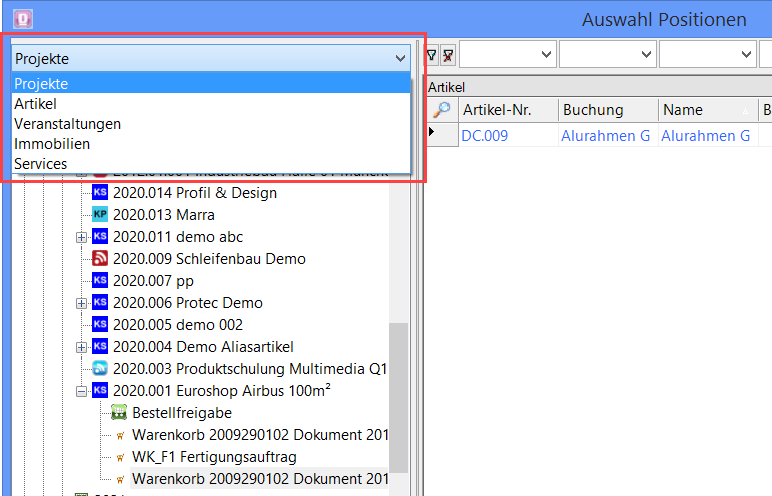
Task: Select Immobilien in the open dropdown
Action: pyautogui.click(x=52, y=144)
